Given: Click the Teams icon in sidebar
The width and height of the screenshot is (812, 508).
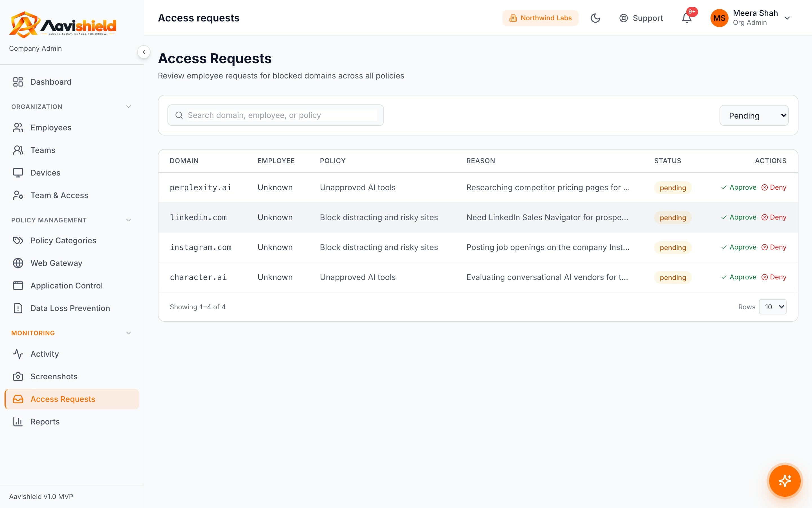Looking at the screenshot, I should click(18, 150).
